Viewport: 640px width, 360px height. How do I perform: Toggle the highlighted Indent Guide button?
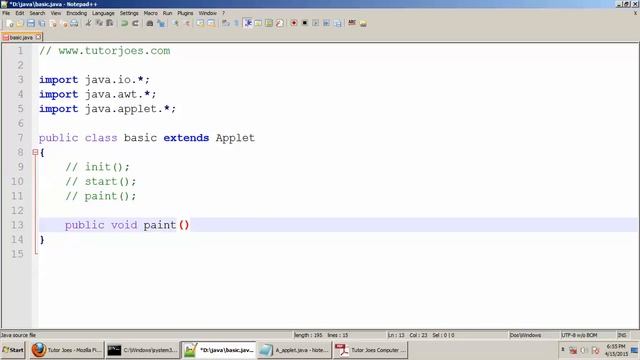247,23
